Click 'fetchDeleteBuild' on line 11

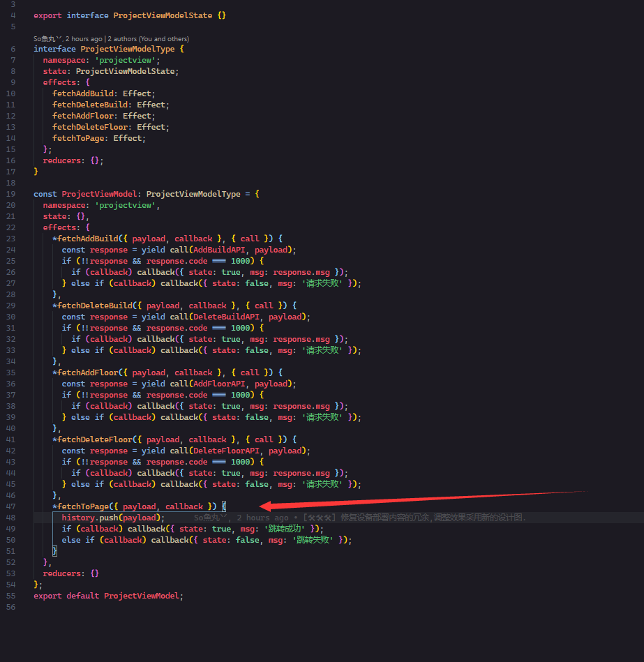tap(91, 105)
